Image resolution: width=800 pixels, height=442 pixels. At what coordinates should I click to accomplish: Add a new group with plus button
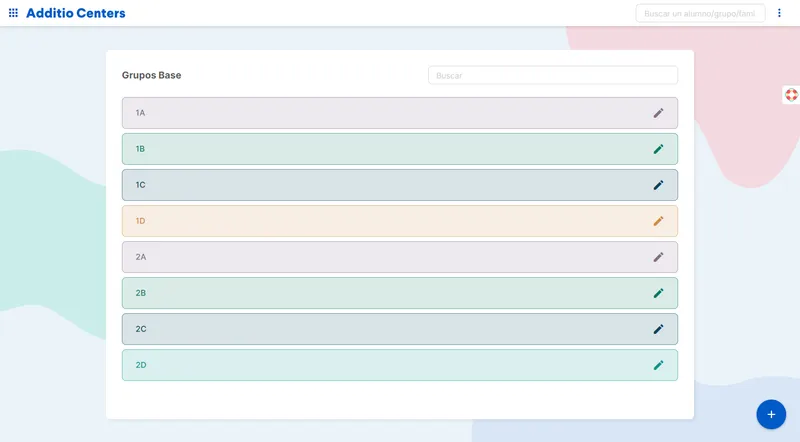pos(771,414)
